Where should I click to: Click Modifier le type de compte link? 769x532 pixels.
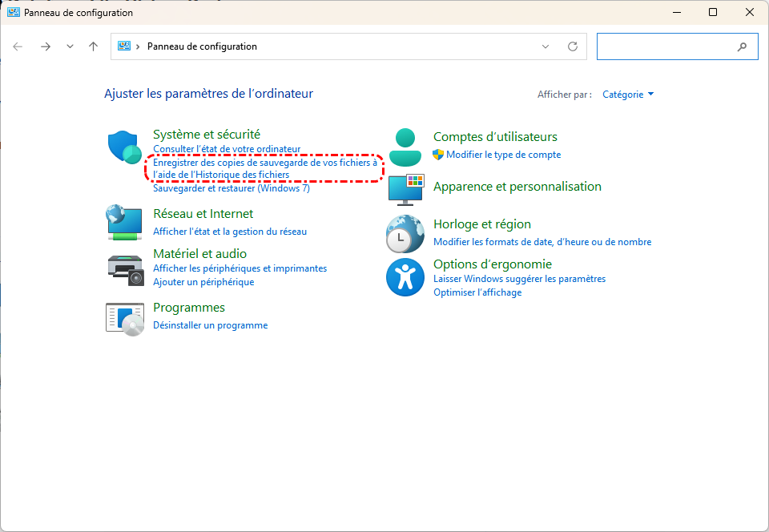pyautogui.click(x=503, y=155)
